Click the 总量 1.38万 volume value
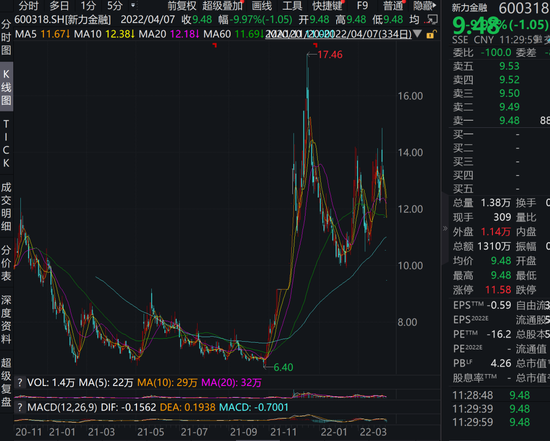 point(496,203)
